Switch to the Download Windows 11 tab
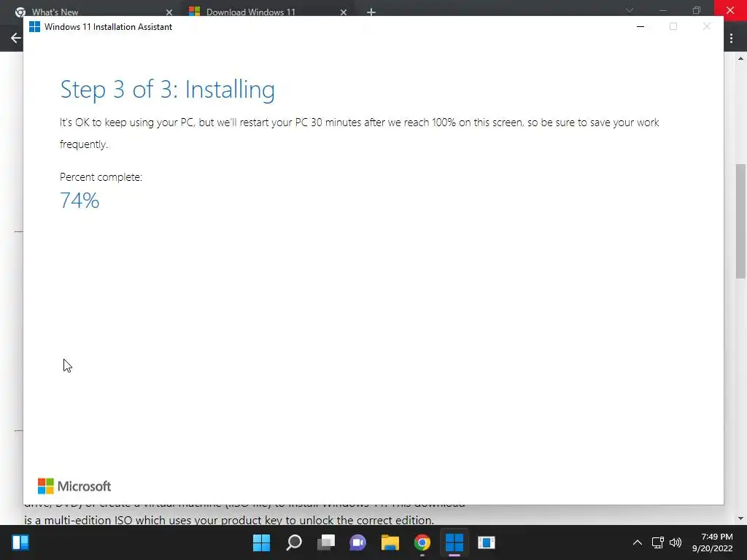The height and width of the screenshot is (560, 747). 251,12
